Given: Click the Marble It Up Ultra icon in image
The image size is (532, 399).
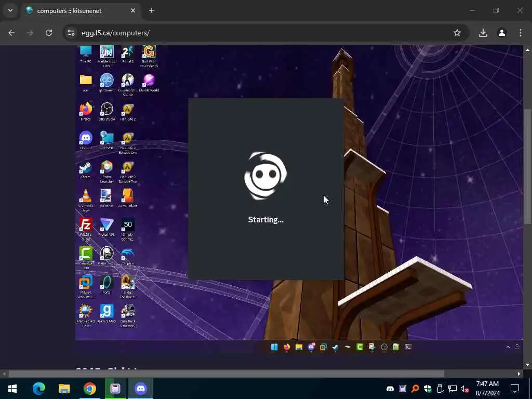Looking at the screenshot, I should pos(107,56).
